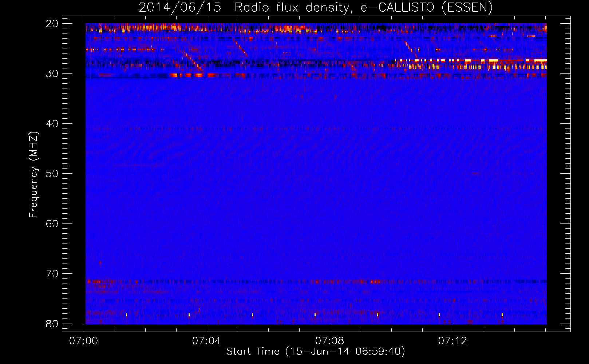Click the plot title '2014/06/15 Radio flux density, e-CALLISTO (ESSEN)'
Viewport: 589px width, 364px height.
point(316,8)
